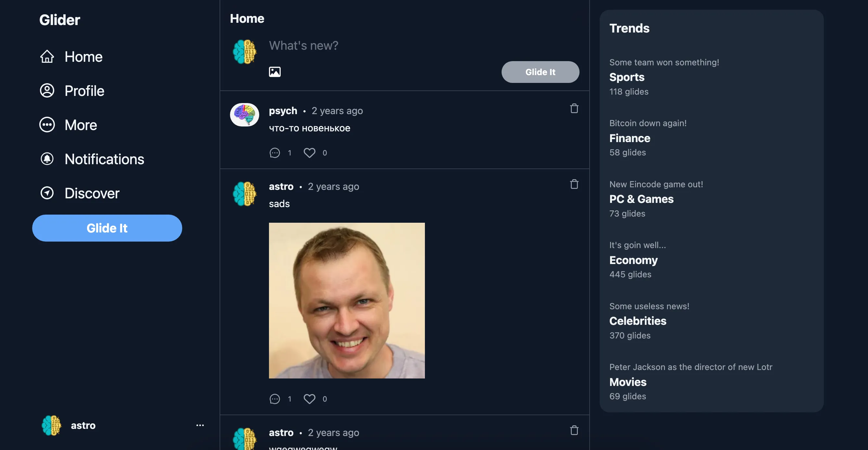
Task: Open comments on the 'sads' glide
Action: 274,399
